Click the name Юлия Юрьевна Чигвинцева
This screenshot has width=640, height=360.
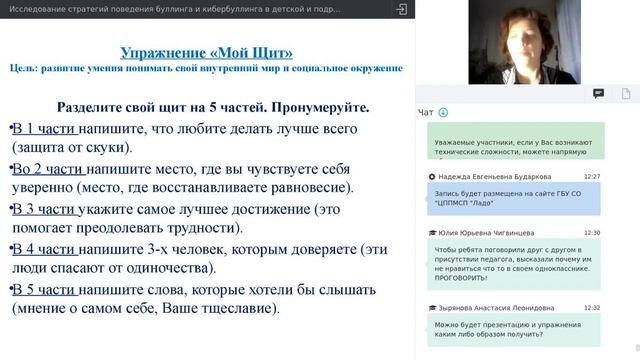coord(486,233)
